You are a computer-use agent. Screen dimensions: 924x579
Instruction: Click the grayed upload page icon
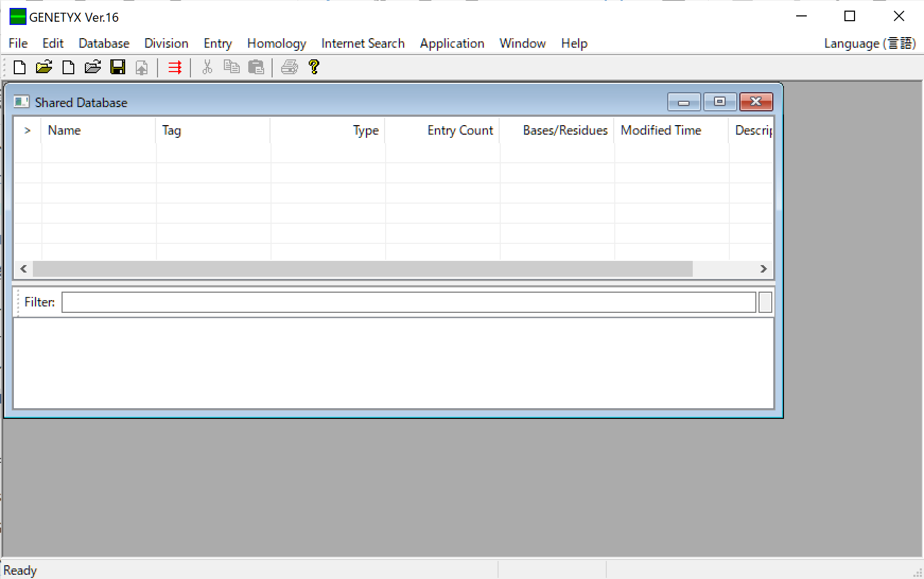142,68
